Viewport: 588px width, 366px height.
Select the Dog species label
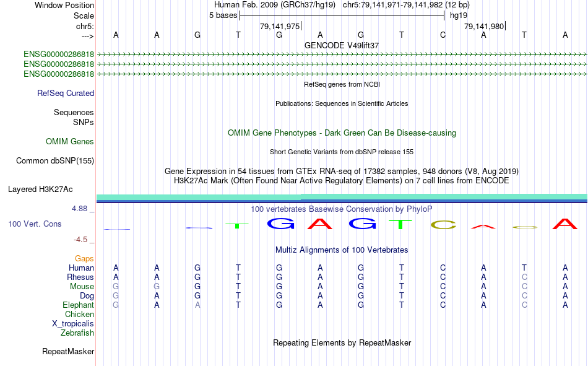87,296
